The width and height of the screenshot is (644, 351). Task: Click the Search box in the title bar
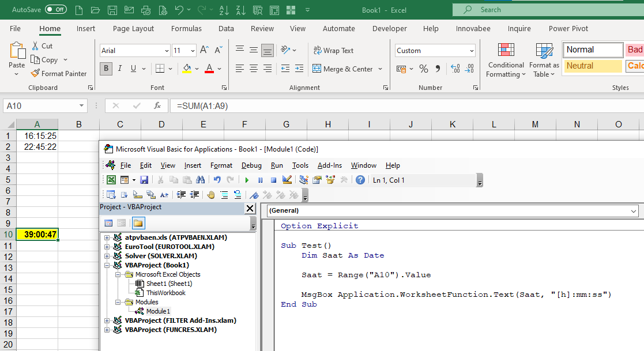coord(548,10)
